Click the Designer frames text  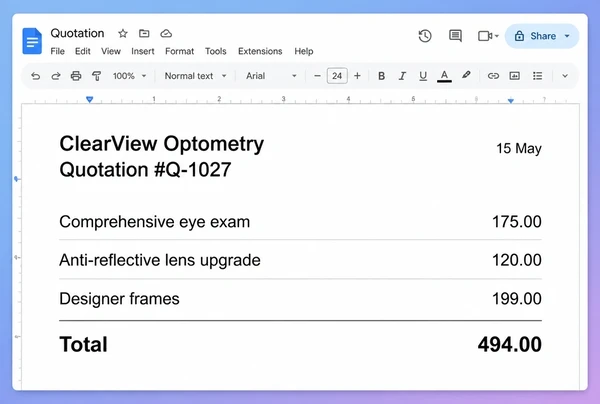(119, 299)
